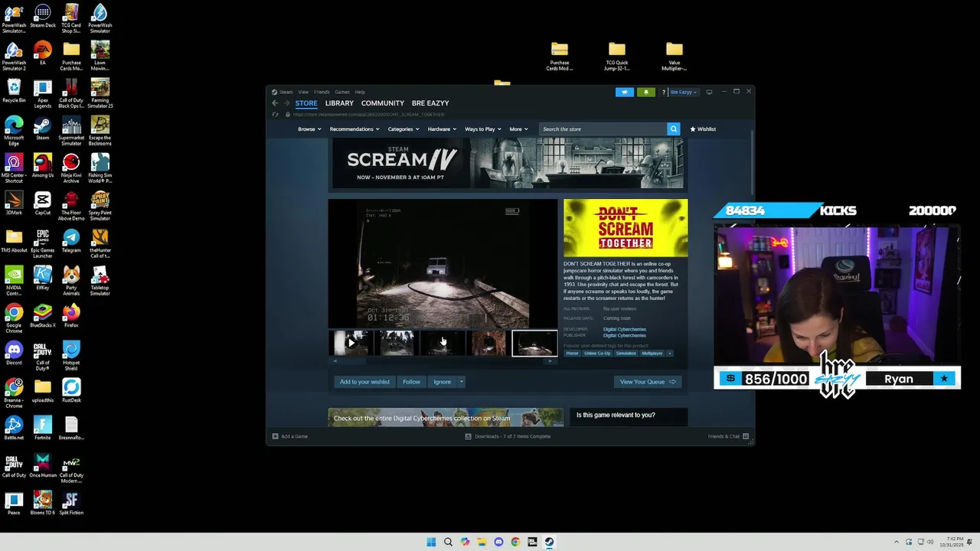
Task: Reload the Steam store page
Action: (276, 115)
